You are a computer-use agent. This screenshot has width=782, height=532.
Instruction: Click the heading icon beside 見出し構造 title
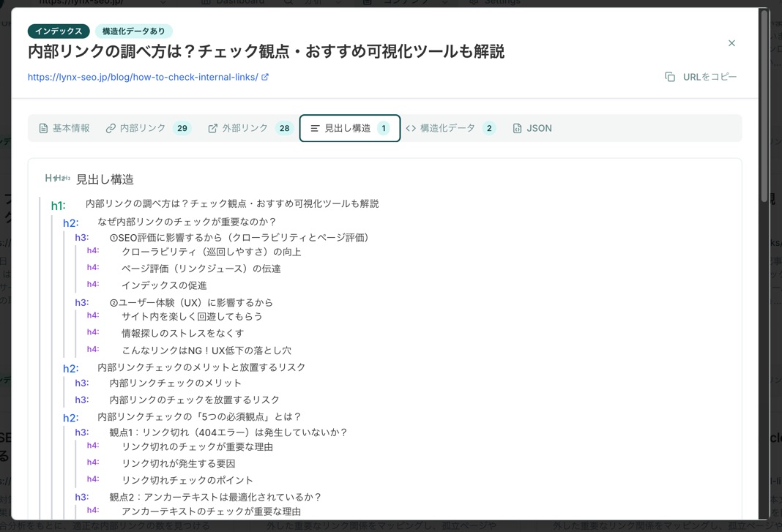tap(57, 179)
